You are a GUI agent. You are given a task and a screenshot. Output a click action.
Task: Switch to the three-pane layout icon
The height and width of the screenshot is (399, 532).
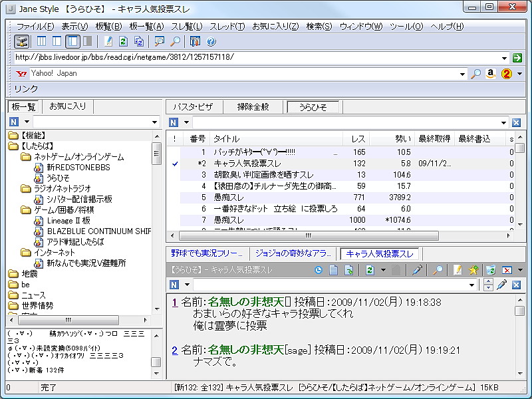pos(43,41)
